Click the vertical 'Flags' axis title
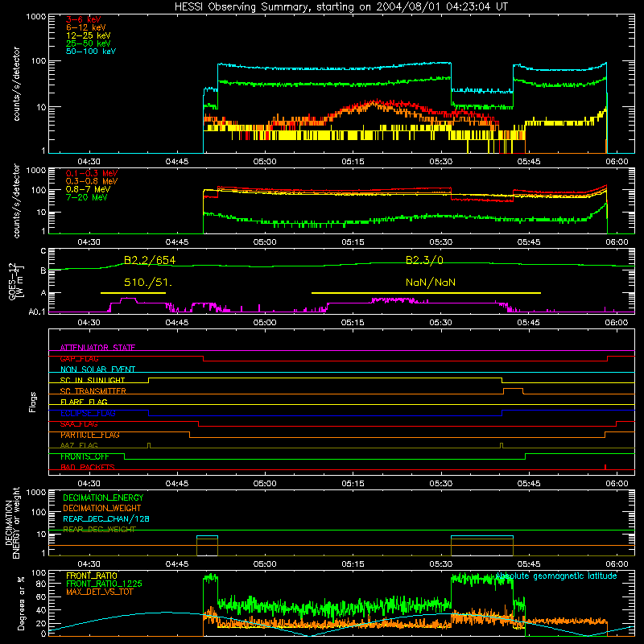Screen dimensions: 644x644 pos(32,402)
